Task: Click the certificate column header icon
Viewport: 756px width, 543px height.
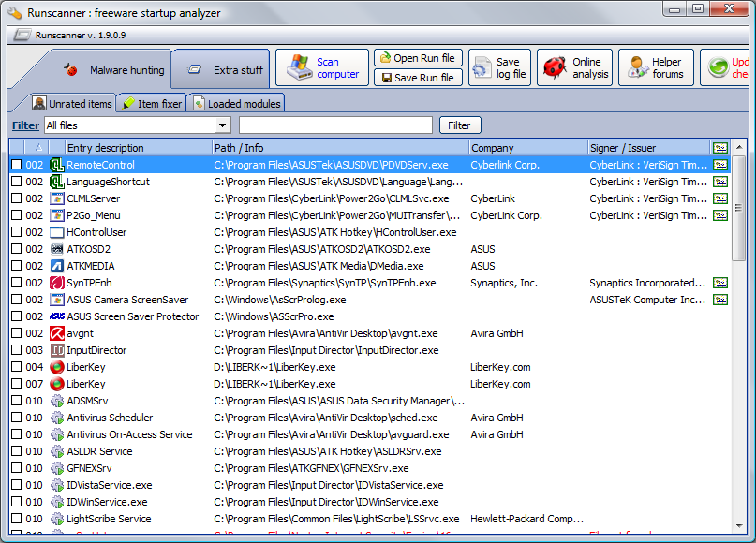Action: pyautogui.click(x=720, y=147)
